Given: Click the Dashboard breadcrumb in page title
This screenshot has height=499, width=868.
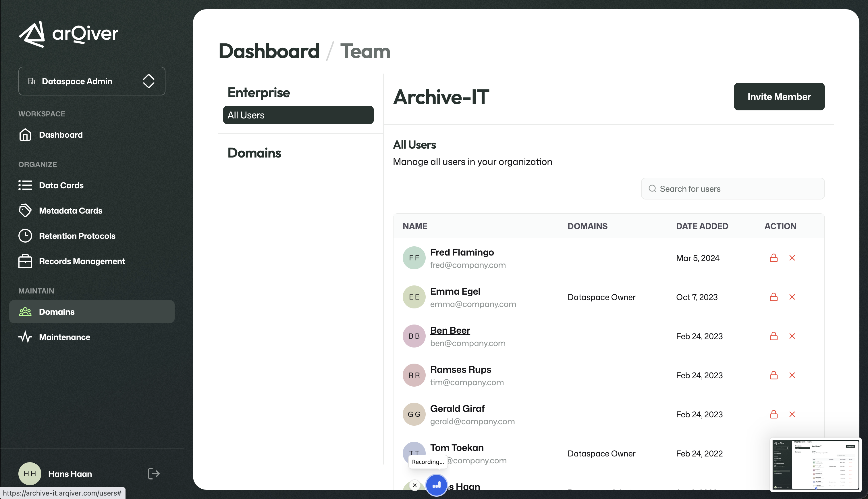Looking at the screenshot, I should click(x=269, y=51).
